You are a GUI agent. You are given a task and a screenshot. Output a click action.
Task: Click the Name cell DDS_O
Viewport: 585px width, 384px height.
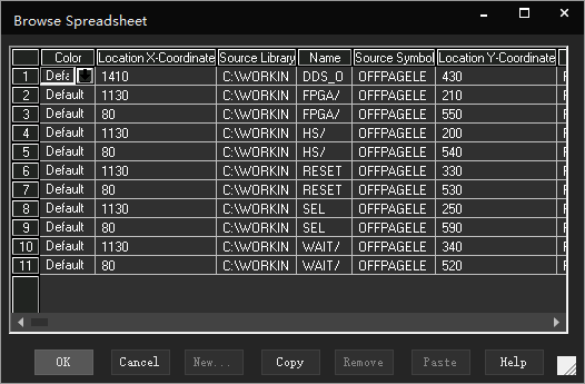point(325,76)
